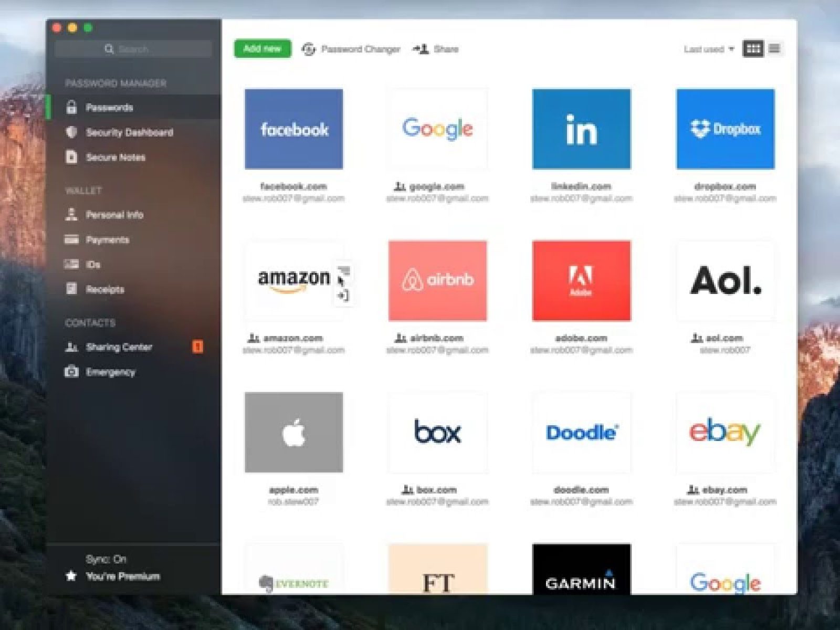Click the aol.com label
The width and height of the screenshot is (840, 630).
point(724,338)
